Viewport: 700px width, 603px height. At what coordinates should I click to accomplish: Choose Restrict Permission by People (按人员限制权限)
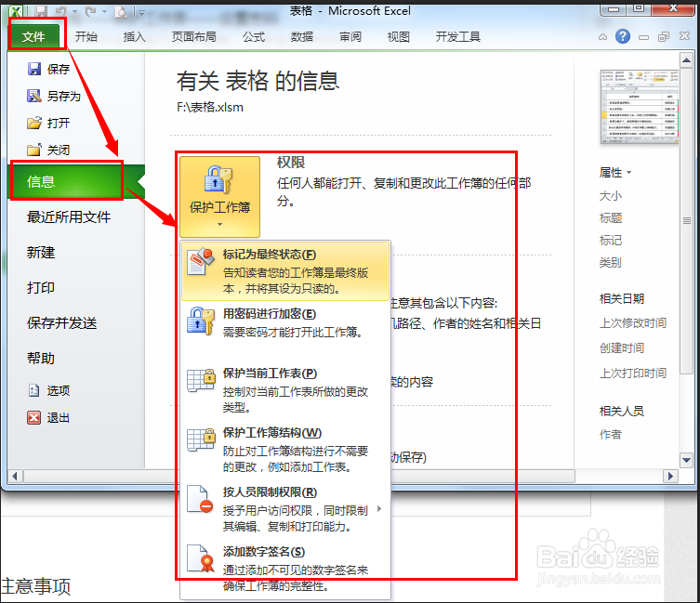click(x=285, y=508)
